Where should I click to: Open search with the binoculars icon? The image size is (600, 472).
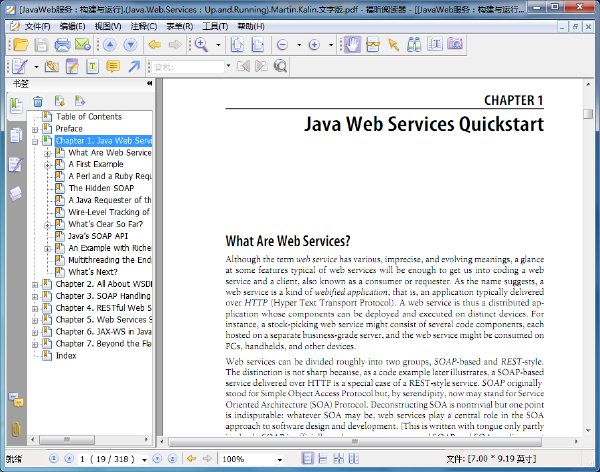click(414, 45)
